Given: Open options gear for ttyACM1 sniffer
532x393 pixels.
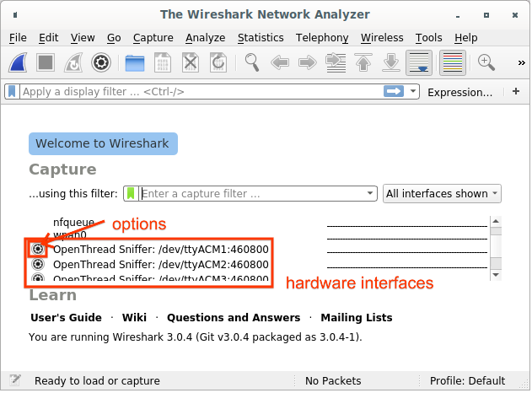Looking at the screenshot, I should pos(38,249).
